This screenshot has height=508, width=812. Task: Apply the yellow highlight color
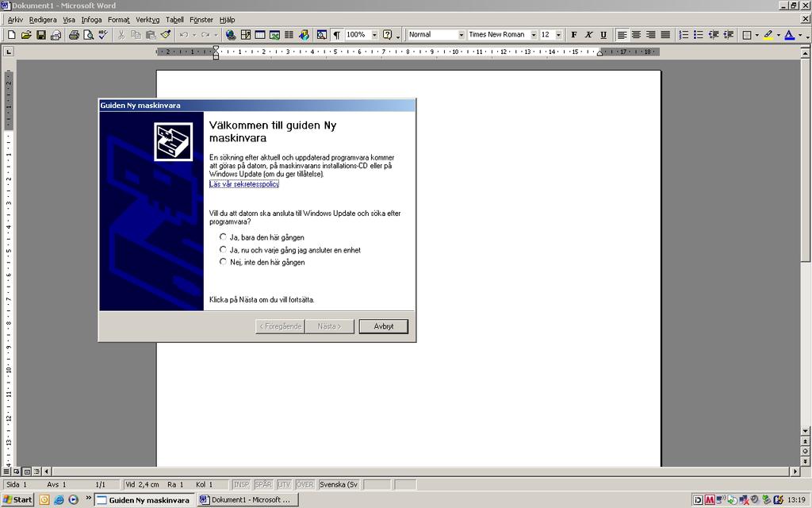(x=768, y=35)
